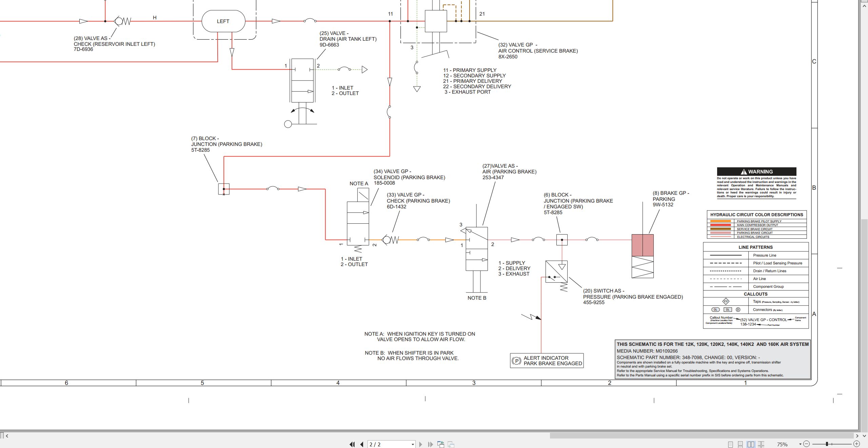Click the previous view icon
868x448 pixels.
441,444
